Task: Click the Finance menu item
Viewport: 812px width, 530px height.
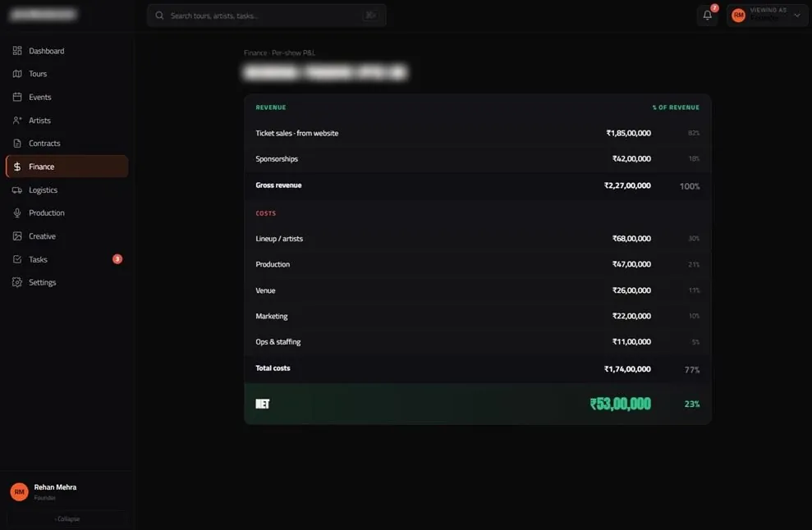Action: (67, 167)
